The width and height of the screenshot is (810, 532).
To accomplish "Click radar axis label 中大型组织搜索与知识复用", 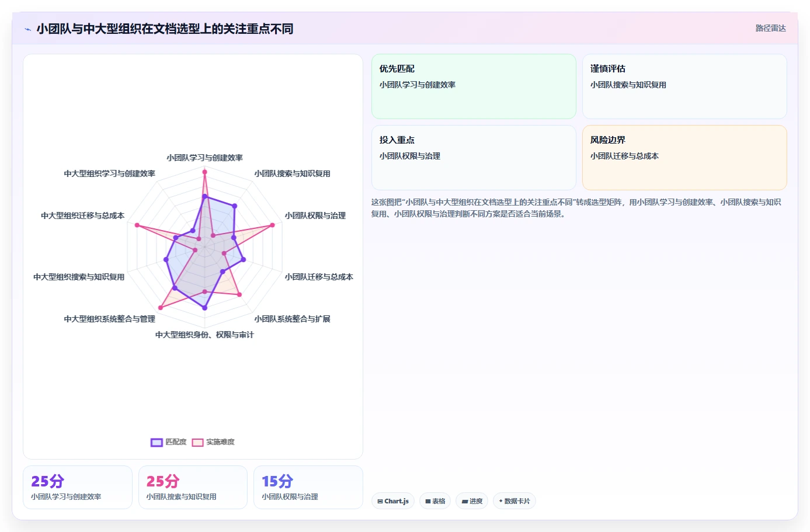I will click(x=79, y=277).
